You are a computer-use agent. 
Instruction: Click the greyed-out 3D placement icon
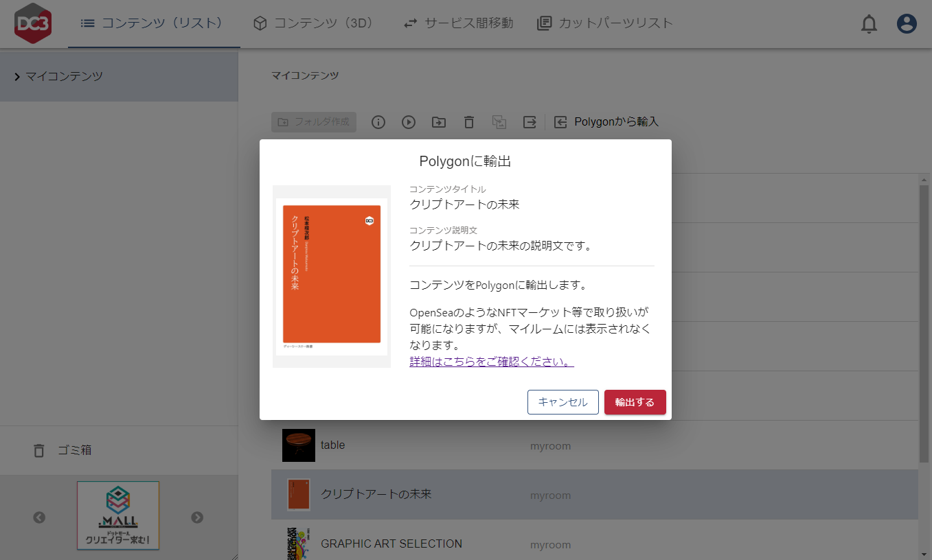[499, 122]
